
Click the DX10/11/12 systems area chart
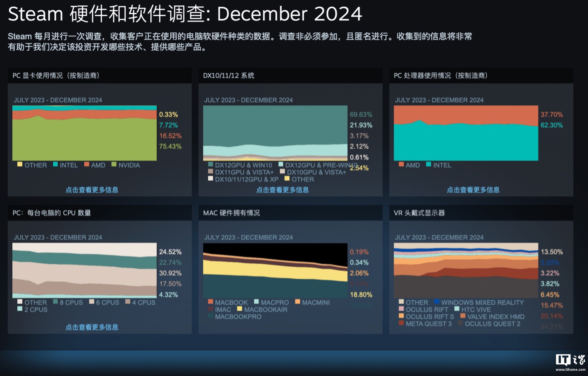click(275, 133)
